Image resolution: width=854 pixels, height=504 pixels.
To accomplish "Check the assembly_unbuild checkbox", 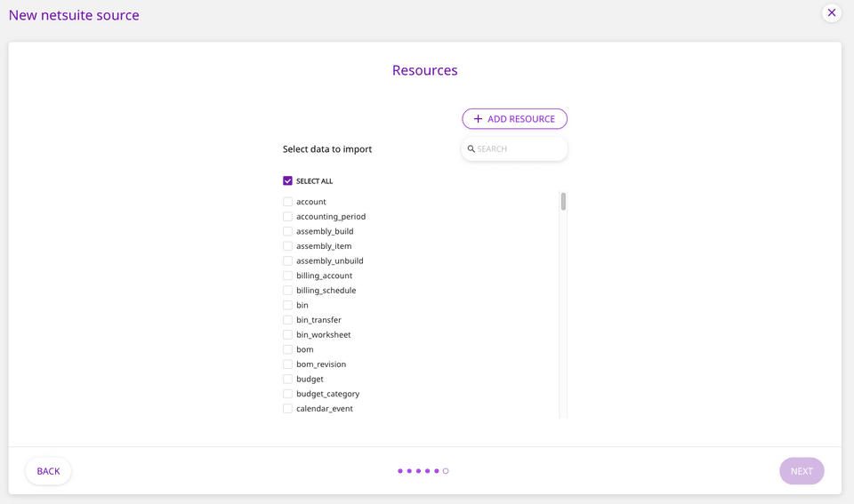I will 287,260.
